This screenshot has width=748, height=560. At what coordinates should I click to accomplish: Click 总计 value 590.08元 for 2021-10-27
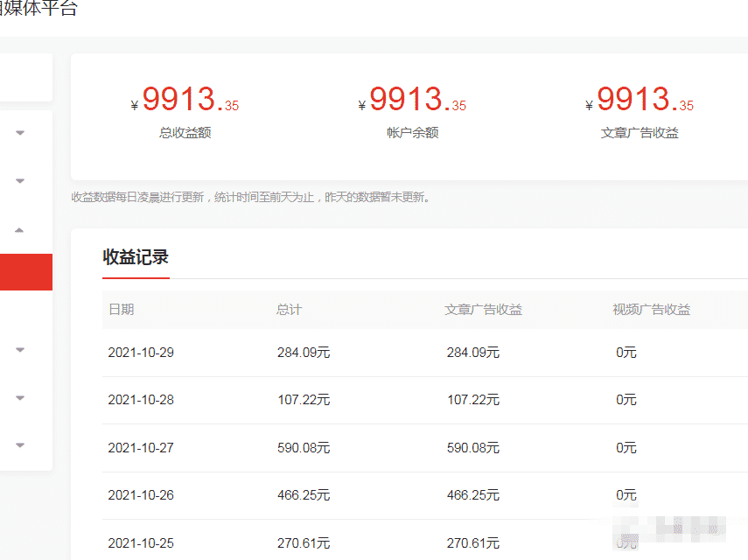tap(304, 448)
